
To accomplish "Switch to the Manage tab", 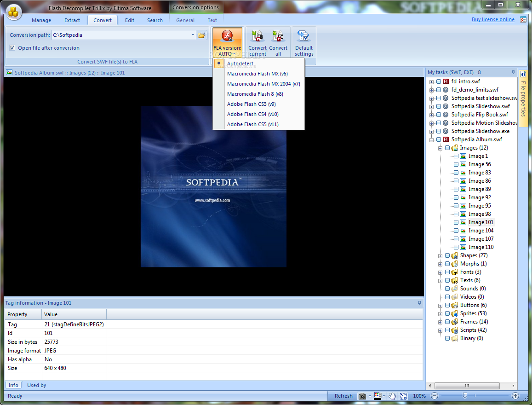I will click(41, 20).
